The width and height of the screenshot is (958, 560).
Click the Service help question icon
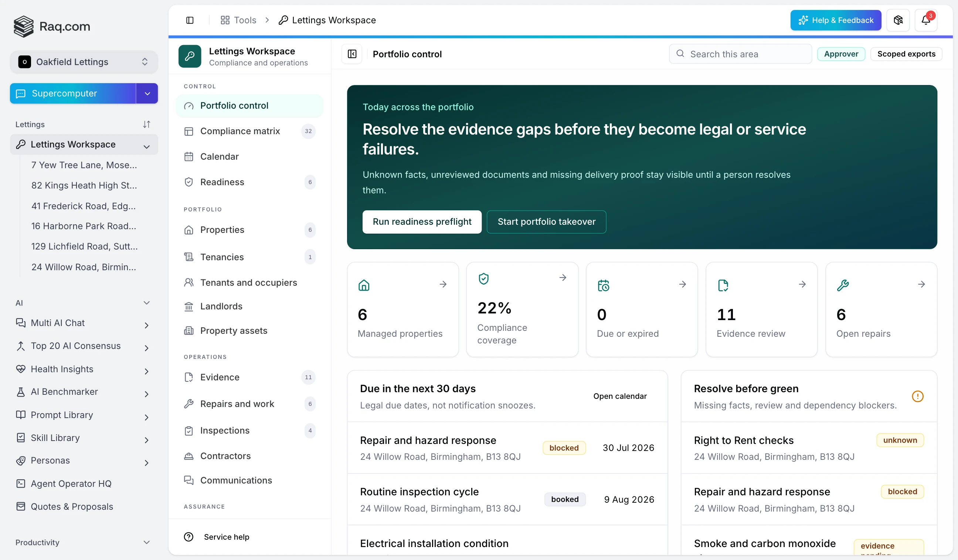click(188, 536)
